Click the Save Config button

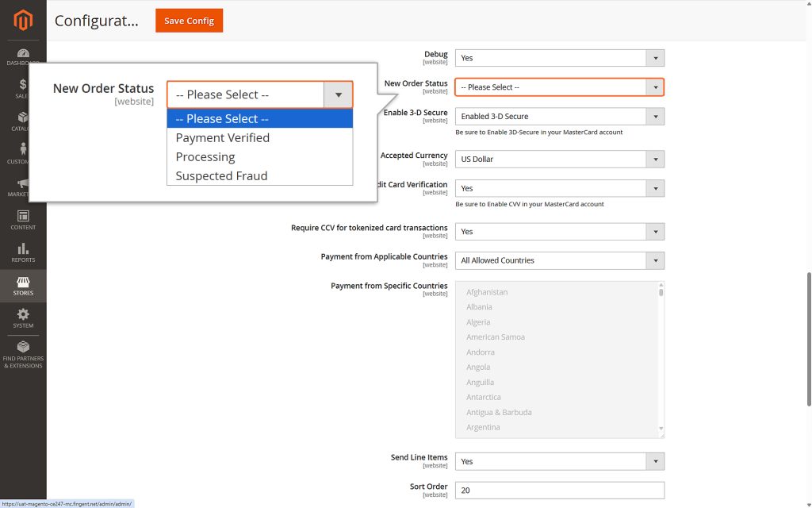189,21
